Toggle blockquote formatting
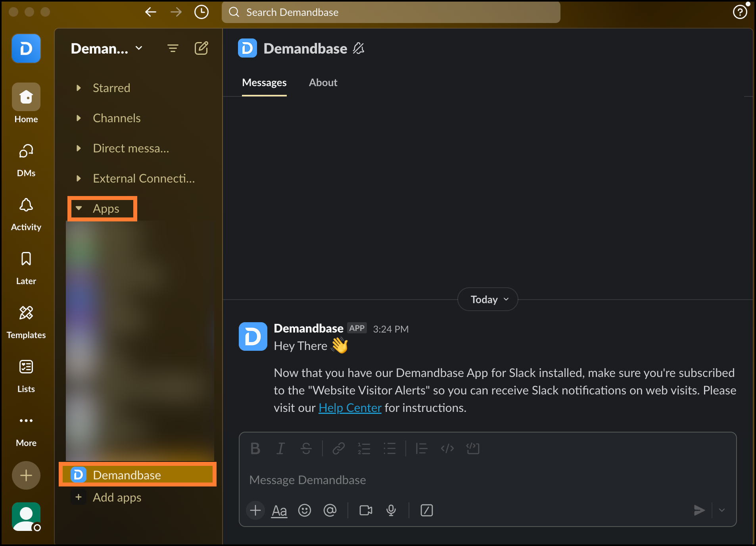The image size is (756, 546). [x=421, y=448]
